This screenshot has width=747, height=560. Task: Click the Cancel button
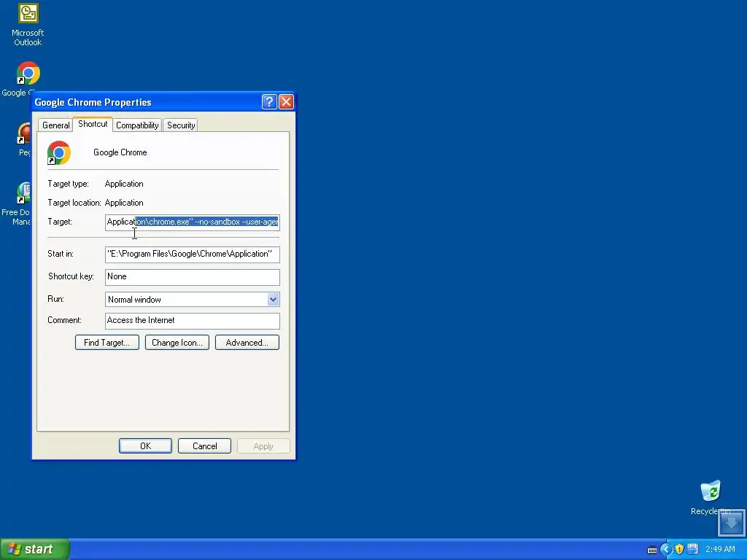click(x=204, y=446)
